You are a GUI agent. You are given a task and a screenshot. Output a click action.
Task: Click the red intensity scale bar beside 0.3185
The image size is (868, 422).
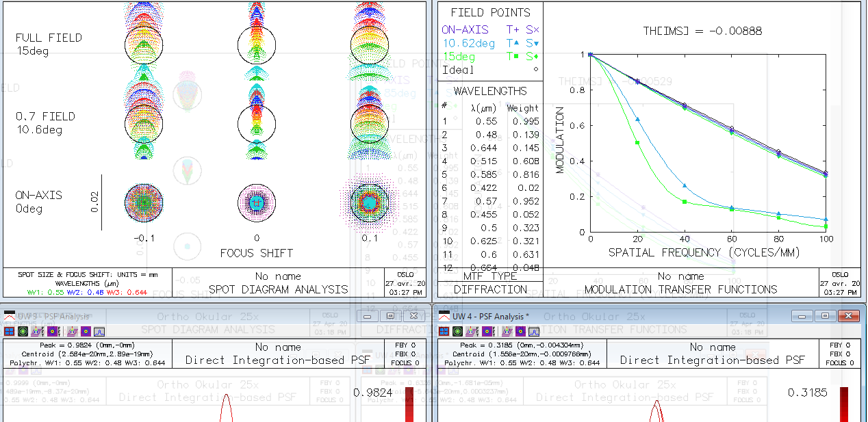pyautogui.click(x=844, y=404)
